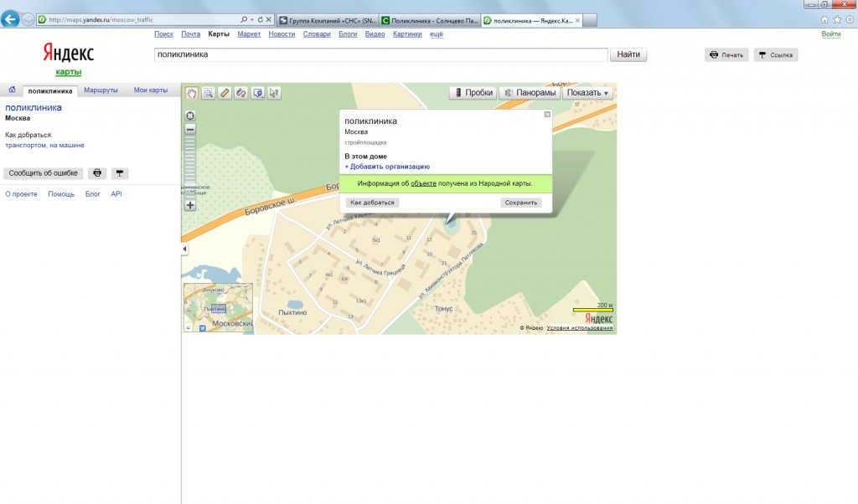
Task: Click the Найти search button
Action: pyautogui.click(x=628, y=54)
